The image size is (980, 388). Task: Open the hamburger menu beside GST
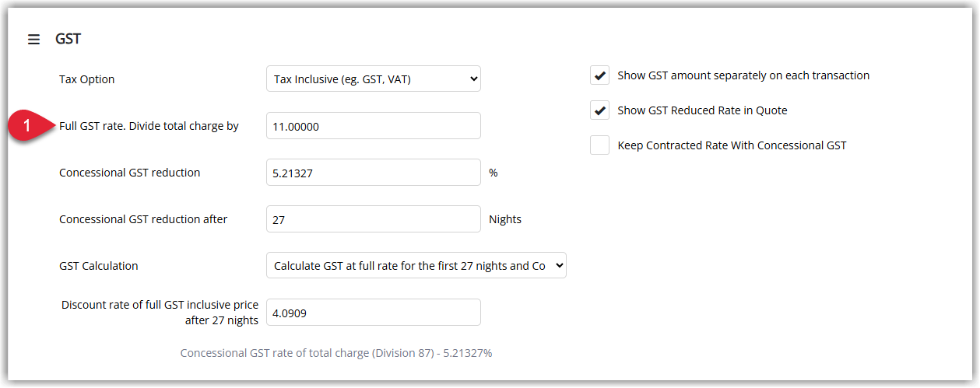33,39
